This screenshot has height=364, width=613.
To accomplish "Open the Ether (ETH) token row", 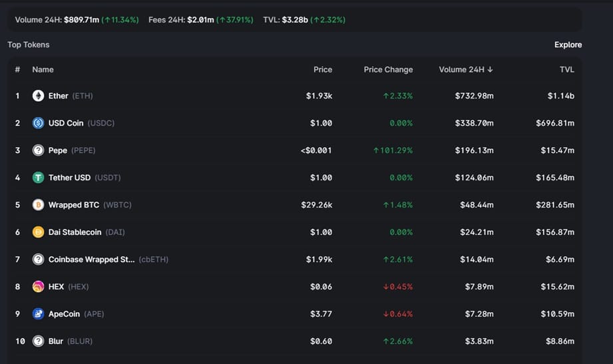I will point(295,96).
